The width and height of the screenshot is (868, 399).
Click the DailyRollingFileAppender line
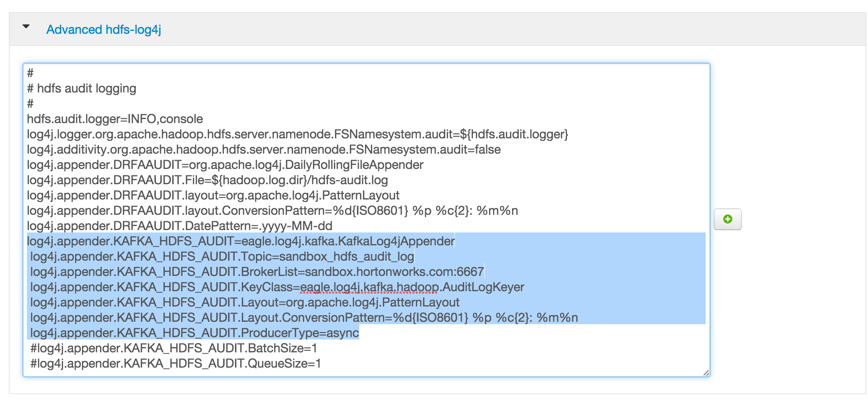225,165
